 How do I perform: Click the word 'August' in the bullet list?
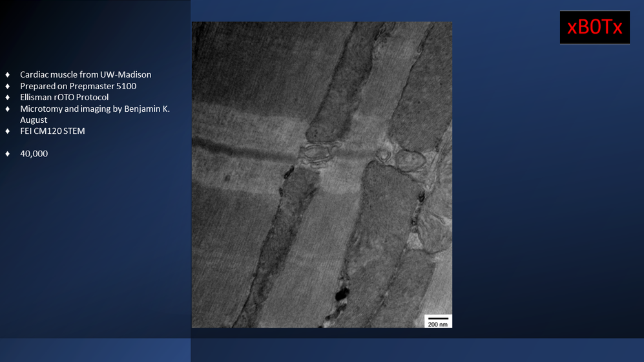pyautogui.click(x=34, y=120)
